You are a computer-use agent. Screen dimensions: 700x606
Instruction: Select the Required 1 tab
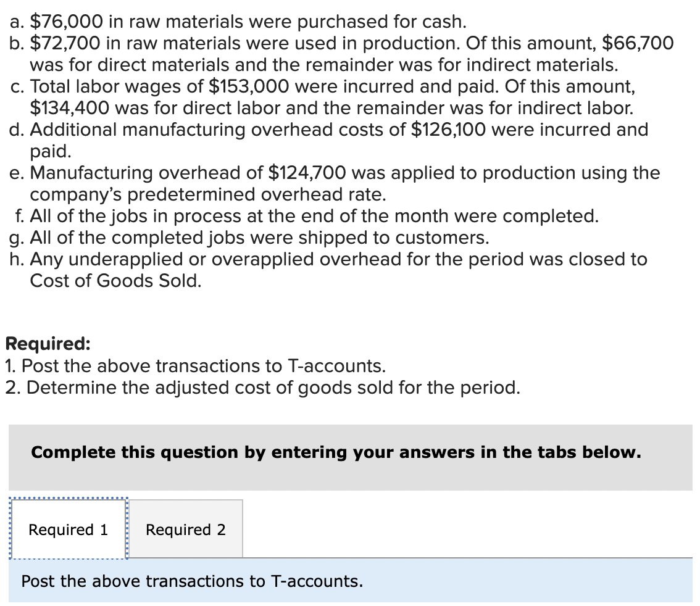(67, 529)
